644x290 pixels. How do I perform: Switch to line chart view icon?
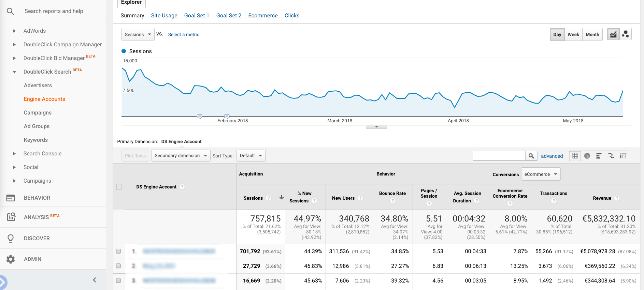pos(613,34)
